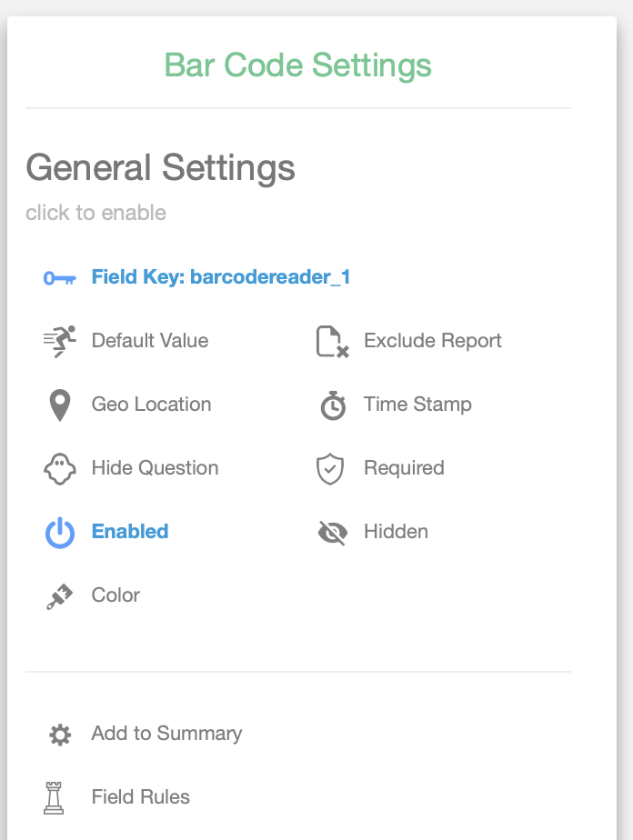Click the gear icon for Add to Summary

[x=59, y=735]
